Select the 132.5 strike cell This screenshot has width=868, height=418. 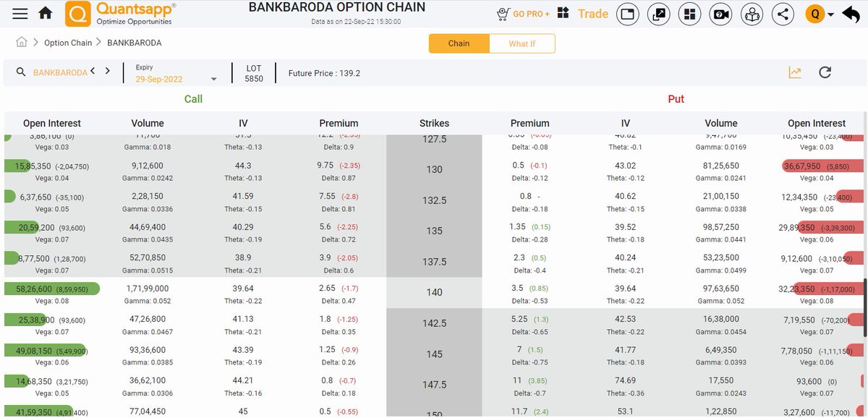click(x=434, y=200)
